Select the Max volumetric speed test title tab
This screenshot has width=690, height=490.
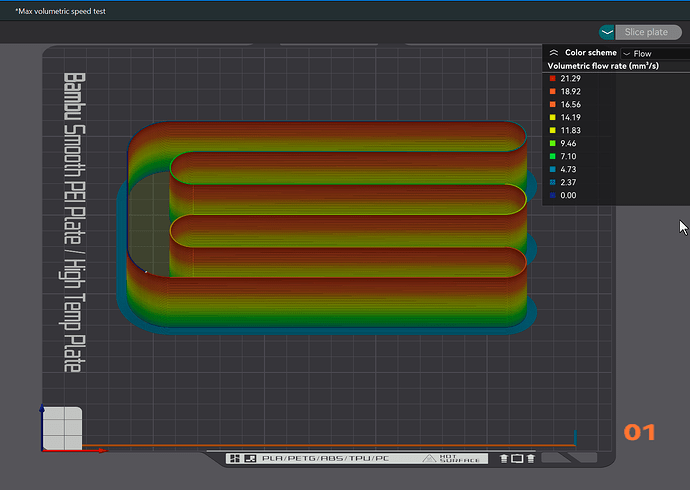[x=60, y=11]
